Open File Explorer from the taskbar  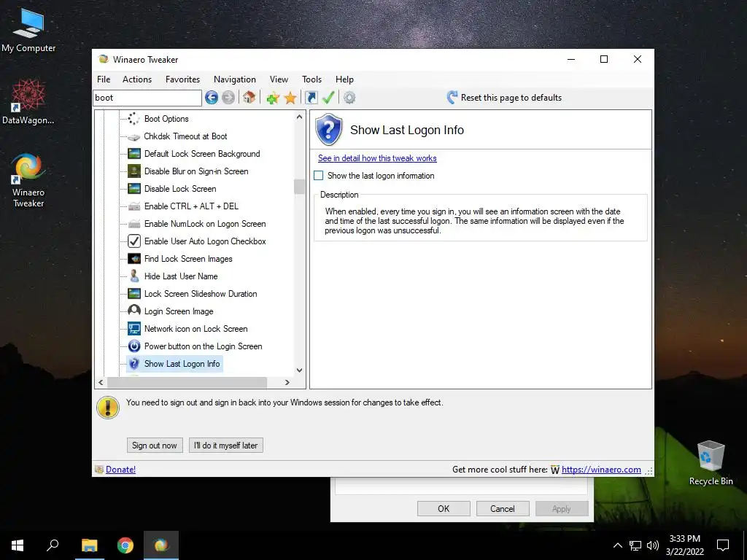(89, 545)
